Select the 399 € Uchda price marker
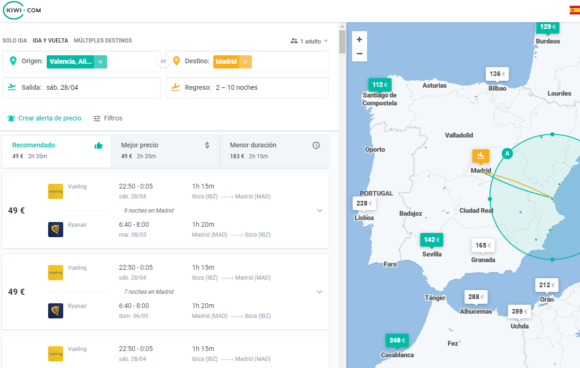Image resolution: width=580 pixels, height=368 pixels. click(519, 312)
